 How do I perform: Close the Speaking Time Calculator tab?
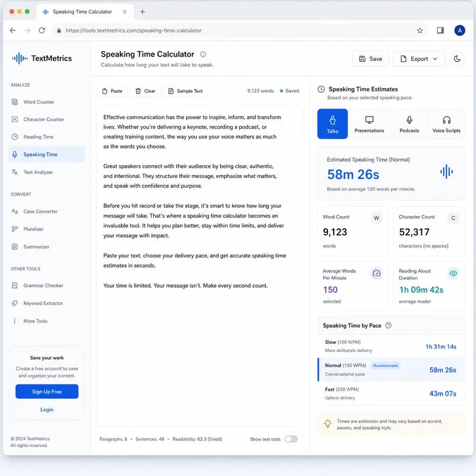point(124,12)
